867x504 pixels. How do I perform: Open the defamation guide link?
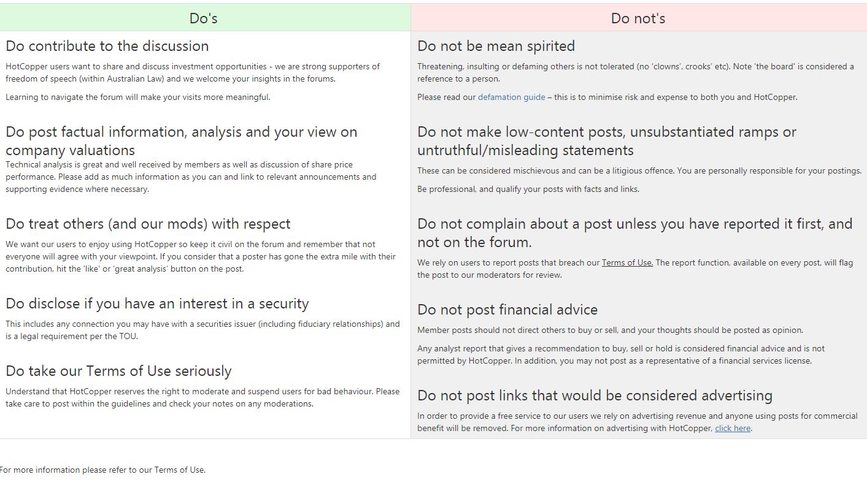(x=511, y=97)
